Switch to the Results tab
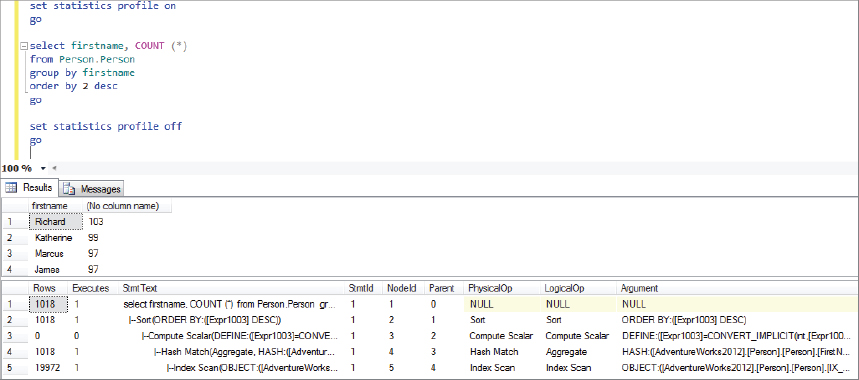 tap(30, 188)
